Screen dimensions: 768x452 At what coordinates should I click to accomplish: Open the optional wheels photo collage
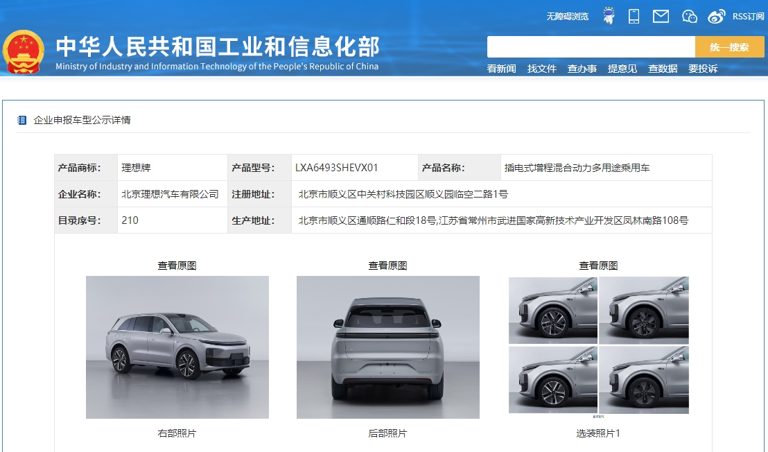(x=598, y=345)
